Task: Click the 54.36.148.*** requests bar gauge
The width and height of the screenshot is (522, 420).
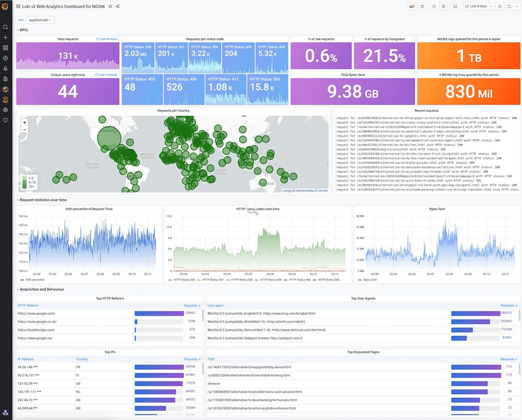Action: pyautogui.click(x=159, y=367)
